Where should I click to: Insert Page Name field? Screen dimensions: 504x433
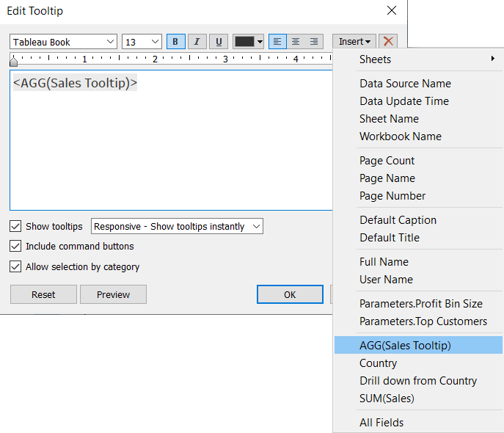click(418, 178)
